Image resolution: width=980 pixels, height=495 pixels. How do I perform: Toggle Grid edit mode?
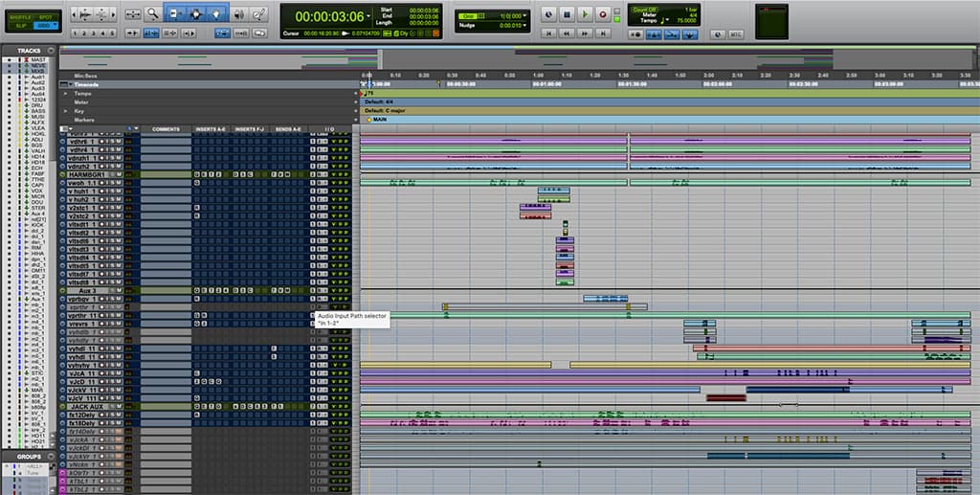(x=46, y=26)
